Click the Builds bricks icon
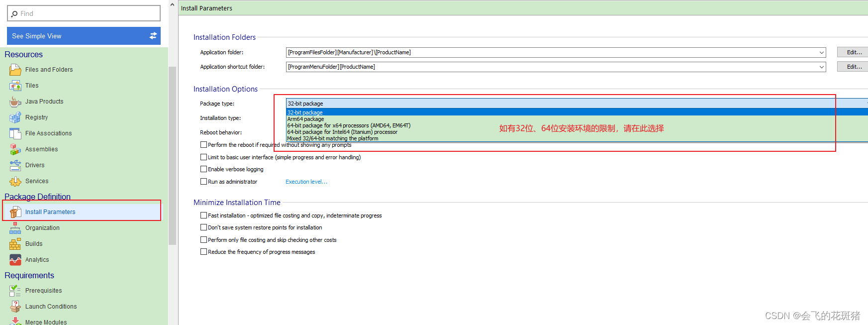868x325 pixels. coord(15,244)
